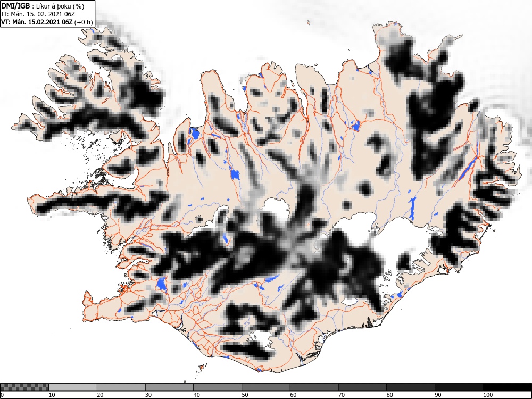Click the legend label '50'
532x399 pixels.
pos(245,395)
